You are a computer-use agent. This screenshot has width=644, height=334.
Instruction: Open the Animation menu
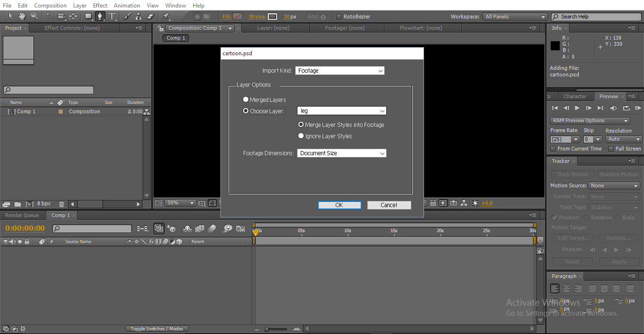coord(127,5)
